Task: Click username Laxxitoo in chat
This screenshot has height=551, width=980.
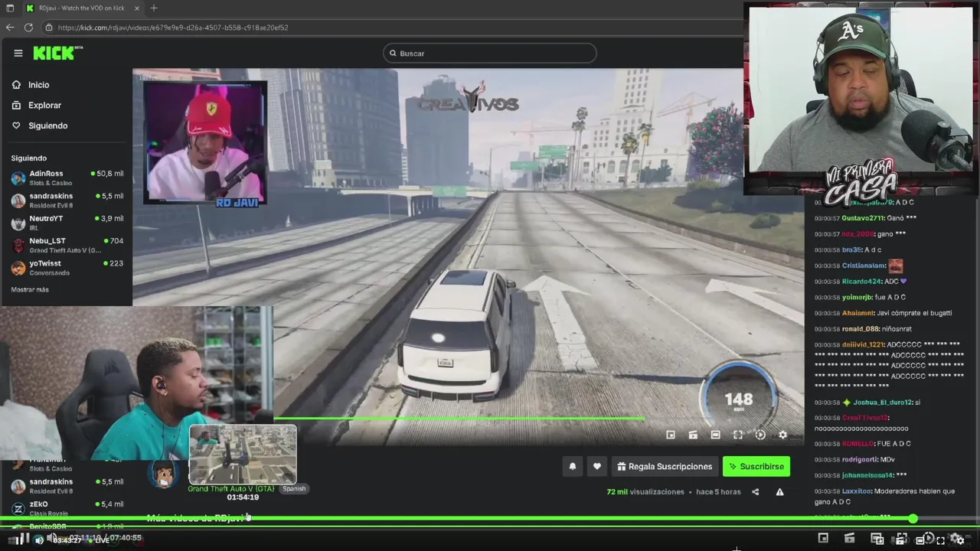Action: 857,491
